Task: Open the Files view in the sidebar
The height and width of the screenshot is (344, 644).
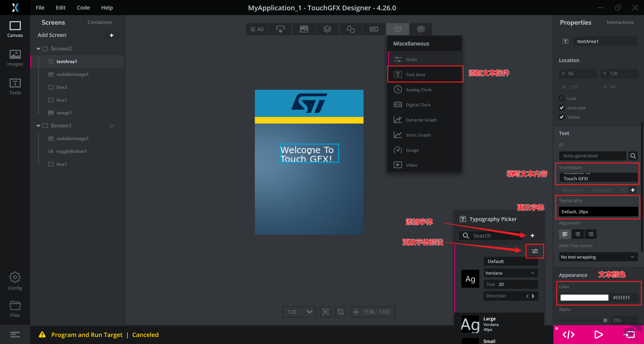Action: tap(15, 309)
